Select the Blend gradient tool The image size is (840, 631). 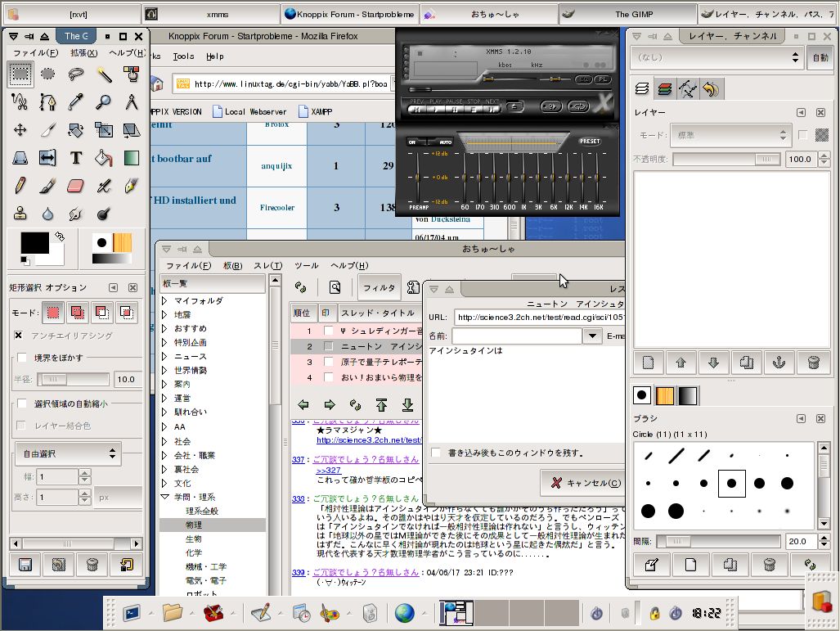(131, 158)
